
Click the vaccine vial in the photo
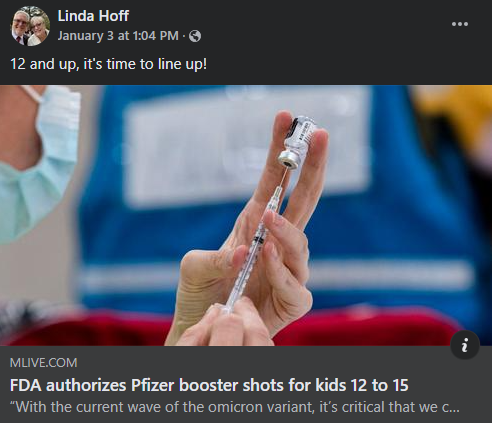point(297,142)
